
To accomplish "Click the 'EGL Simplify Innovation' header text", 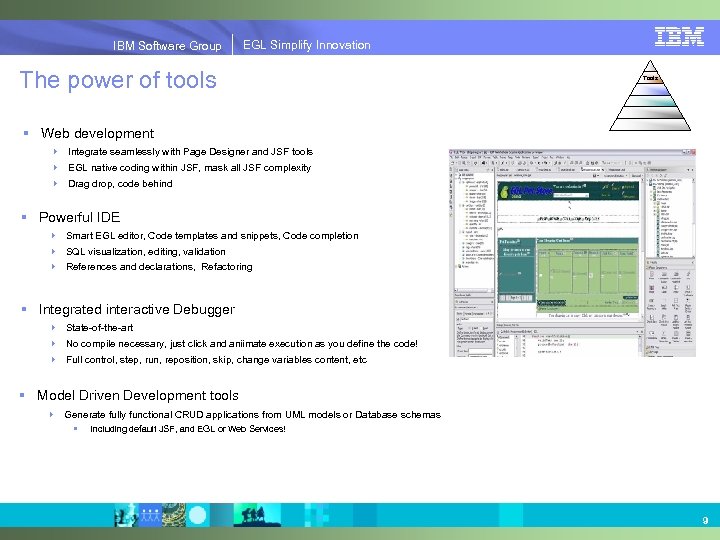I will [x=307, y=45].
